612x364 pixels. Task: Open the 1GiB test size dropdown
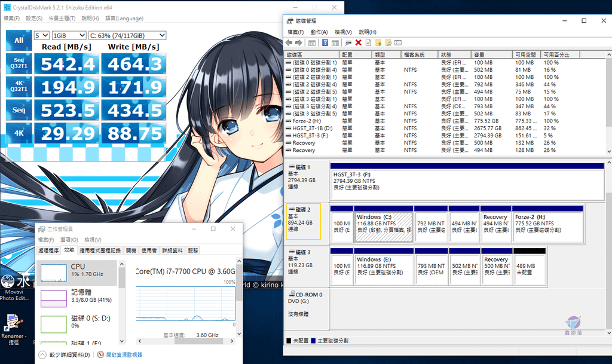point(69,35)
